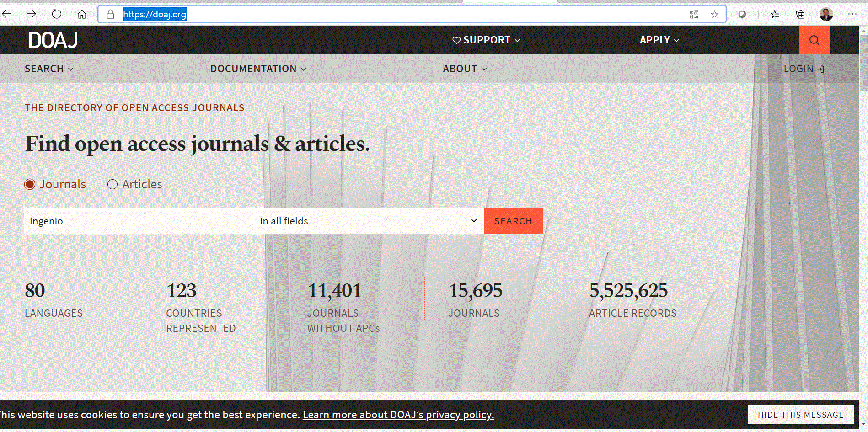
Task: Open Collections icon in browser toolbar
Action: [x=800, y=14]
